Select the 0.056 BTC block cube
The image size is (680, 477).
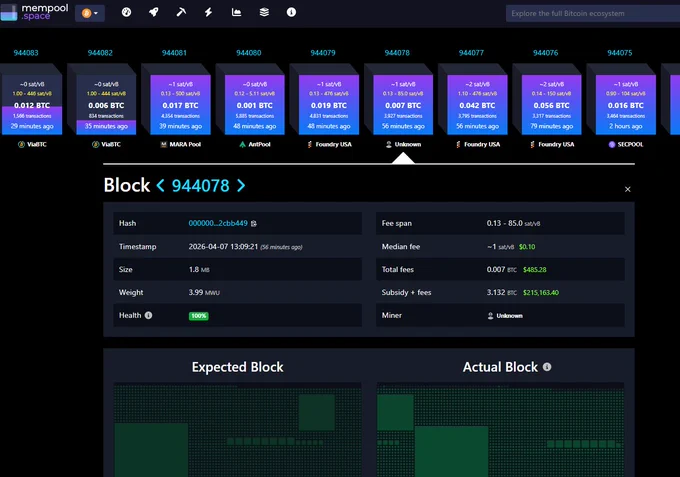[552, 105]
